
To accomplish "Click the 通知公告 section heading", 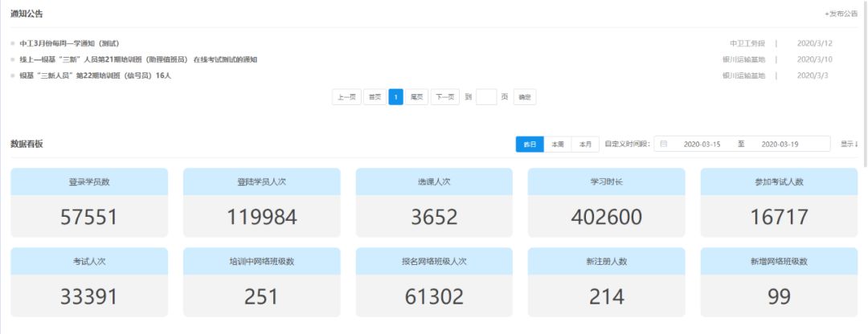I will [x=27, y=14].
